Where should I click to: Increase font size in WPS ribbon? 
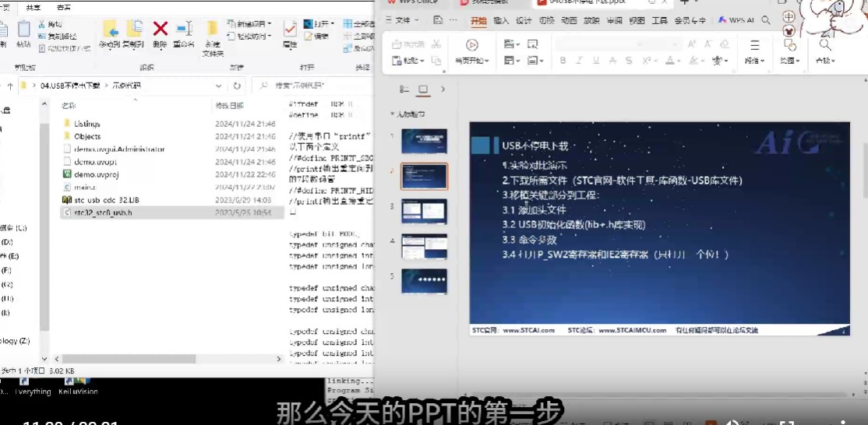(692, 44)
